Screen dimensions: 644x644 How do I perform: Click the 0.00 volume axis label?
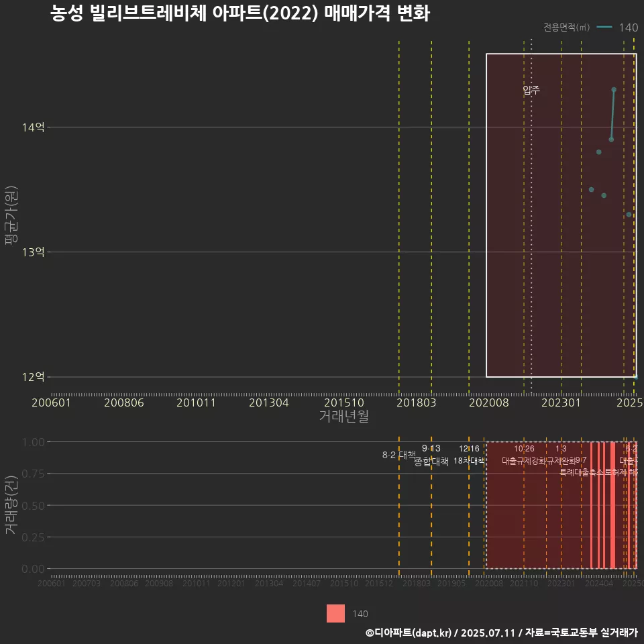(x=34, y=569)
